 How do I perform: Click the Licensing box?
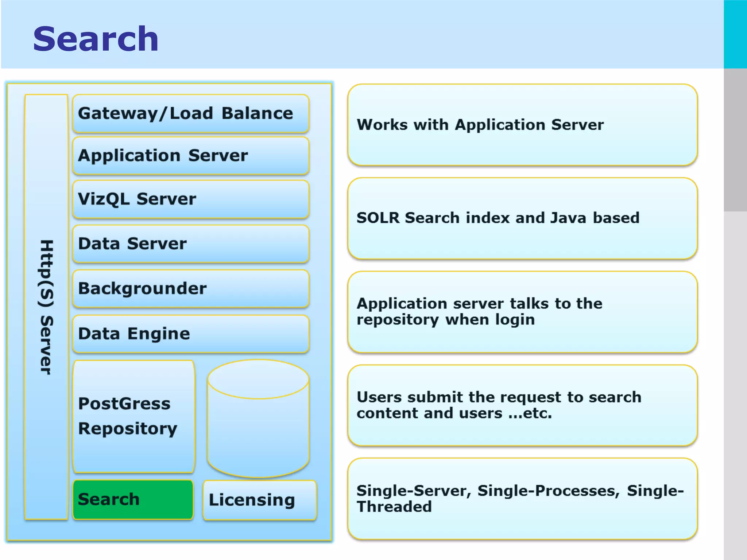[x=260, y=500]
